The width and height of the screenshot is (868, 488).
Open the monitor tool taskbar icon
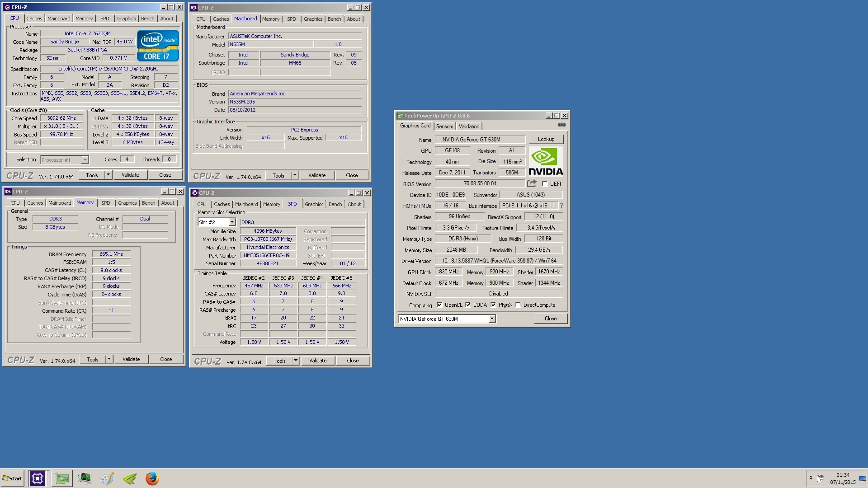pos(85,478)
